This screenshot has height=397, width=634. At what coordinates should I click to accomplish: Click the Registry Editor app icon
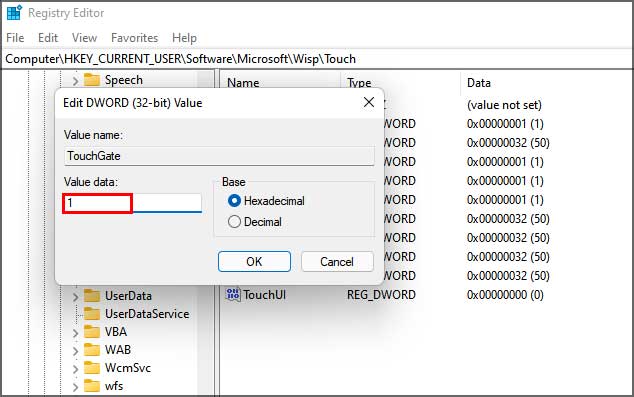pyautogui.click(x=14, y=13)
